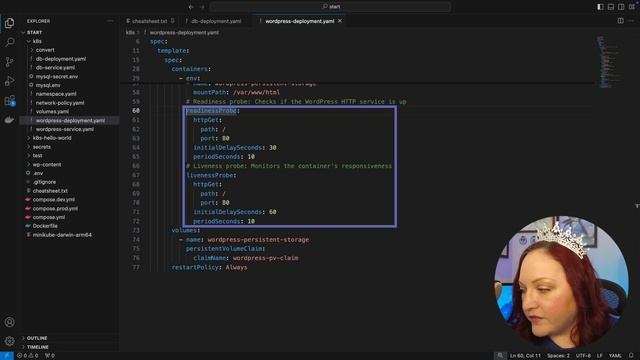
Task: Collapse the k8s folder
Action: (x=37, y=41)
